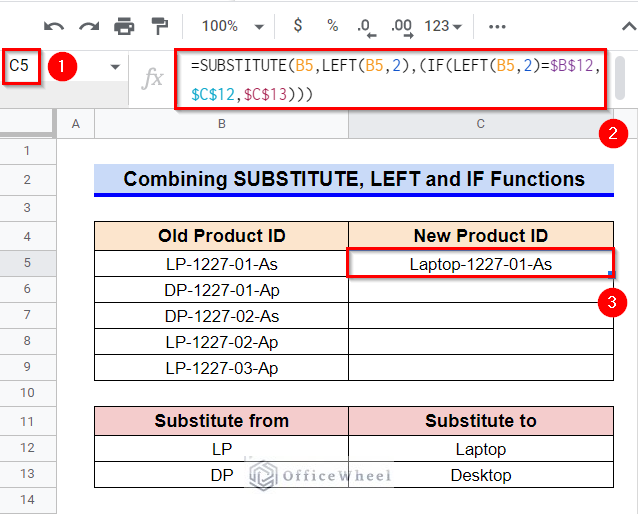Open the 100% zoom dropdown
The width and height of the screenshot is (638, 514).
coord(232,26)
